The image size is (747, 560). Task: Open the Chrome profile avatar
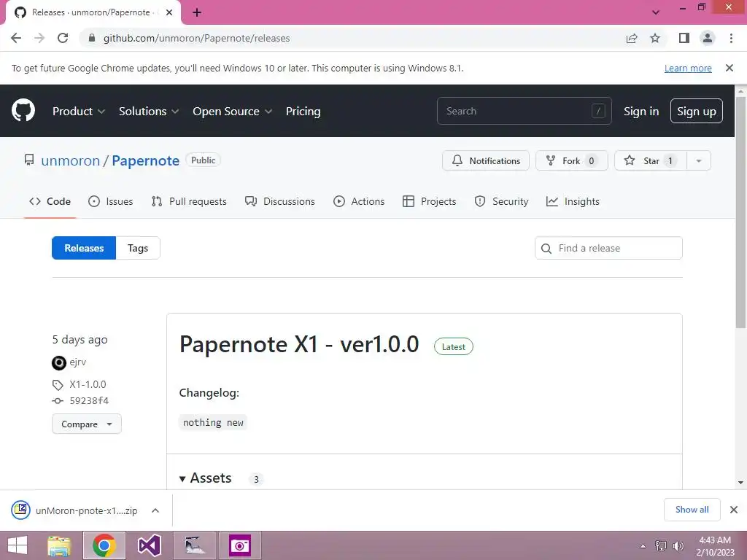point(708,38)
